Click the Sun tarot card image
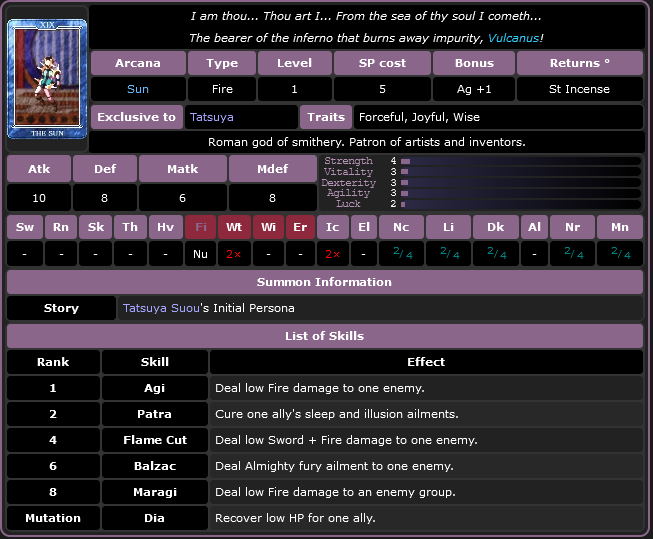Image resolution: width=653 pixels, height=539 pixels. (47, 78)
